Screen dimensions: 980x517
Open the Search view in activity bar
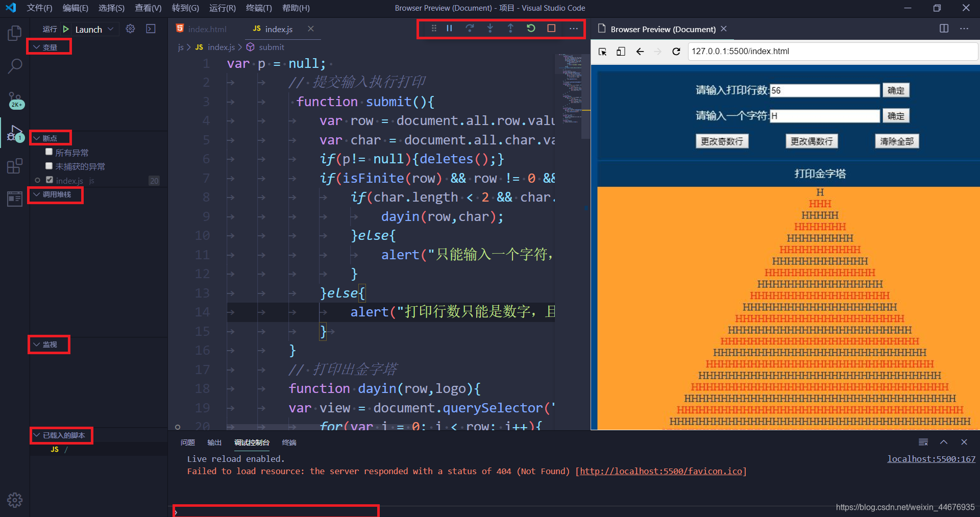(x=15, y=66)
